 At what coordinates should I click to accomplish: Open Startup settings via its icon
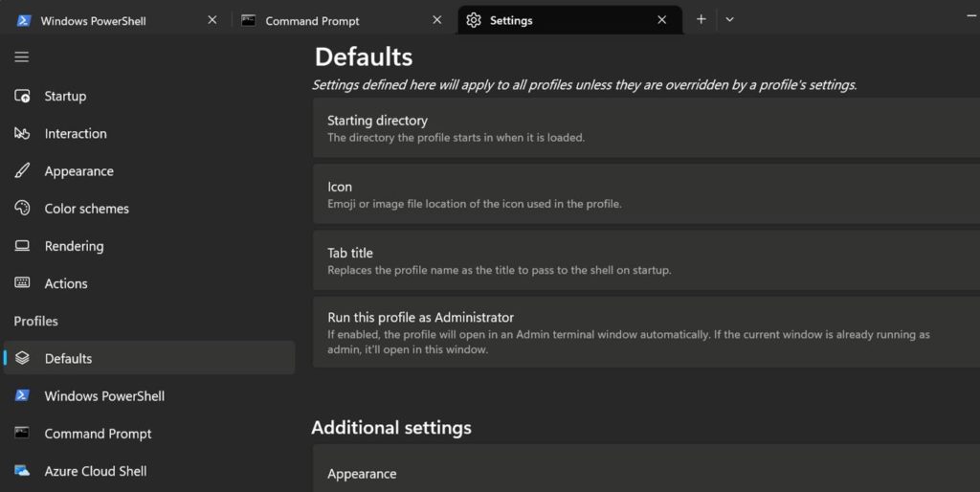pyautogui.click(x=22, y=97)
